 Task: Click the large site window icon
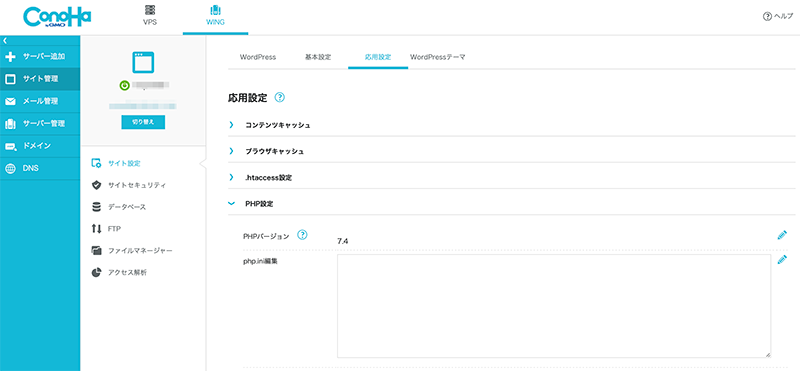tap(143, 63)
